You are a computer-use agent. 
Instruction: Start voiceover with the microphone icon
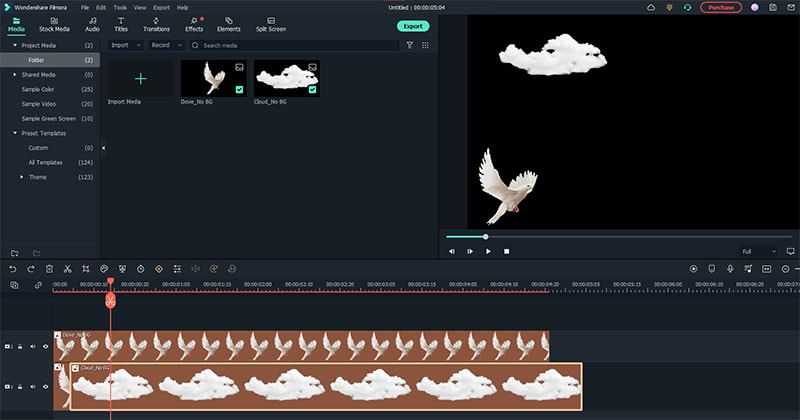coord(730,269)
